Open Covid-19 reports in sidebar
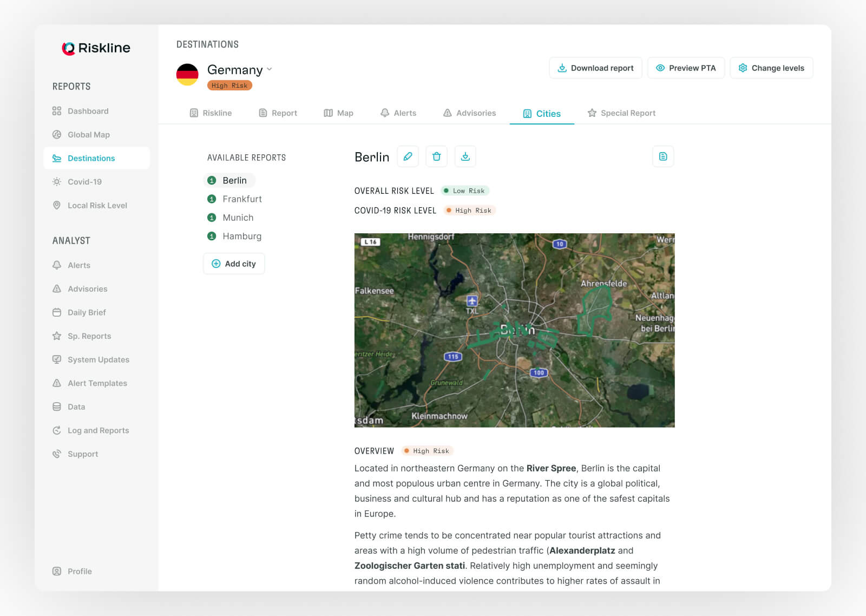This screenshot has width=866, height=616. point(84,182)
